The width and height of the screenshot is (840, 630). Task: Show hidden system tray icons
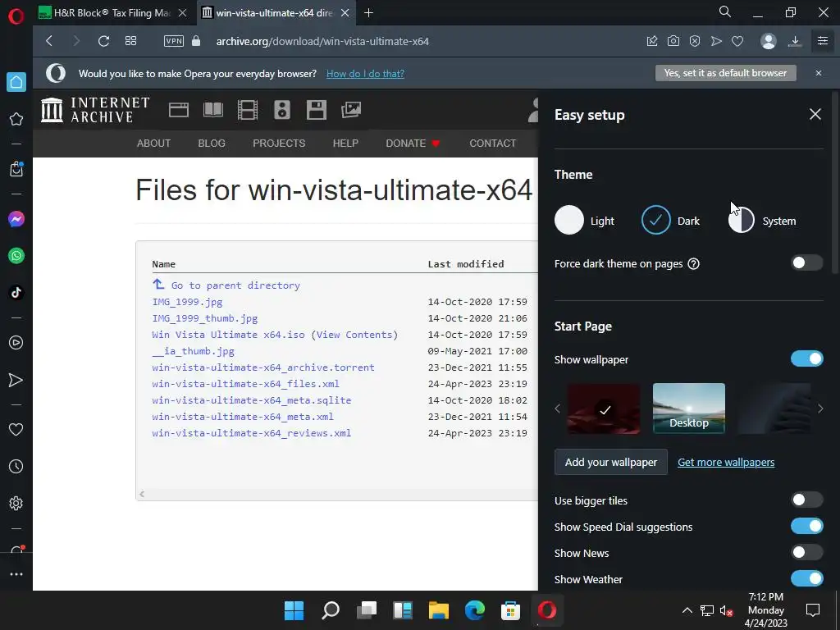(687, 610)
